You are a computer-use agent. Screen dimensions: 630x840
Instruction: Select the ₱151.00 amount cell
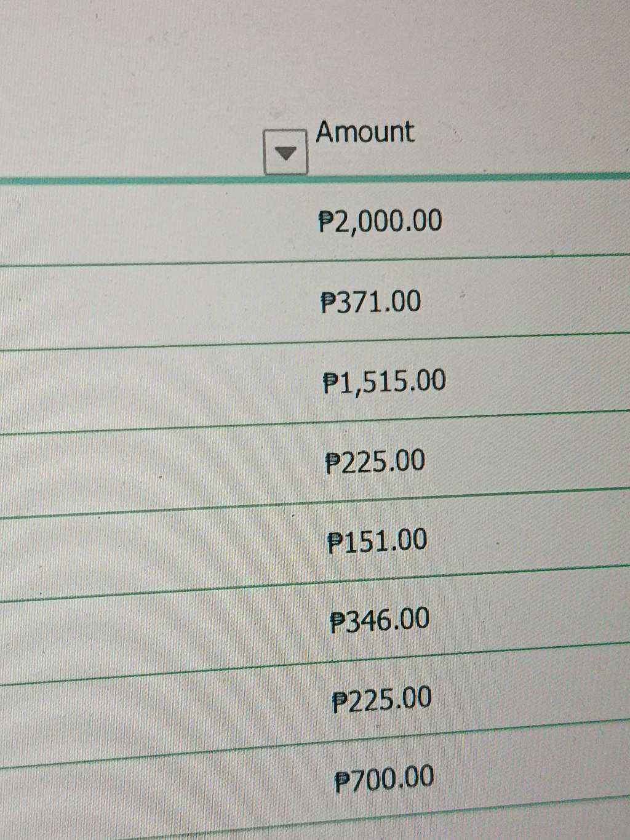pyautogui.click(x=377, y=540)
